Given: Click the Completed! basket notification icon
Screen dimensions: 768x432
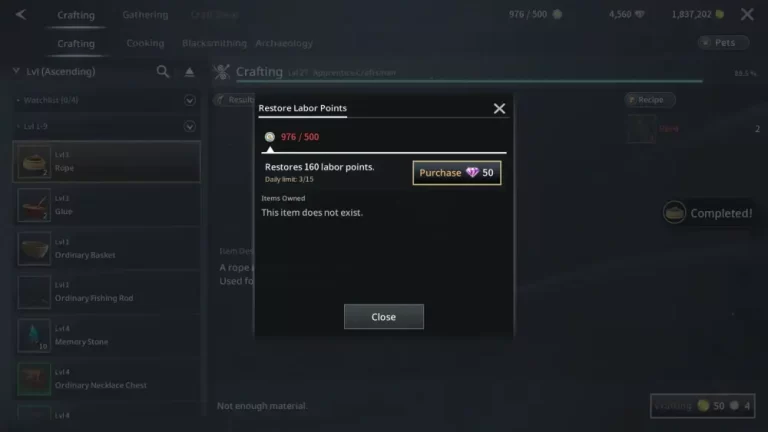Looking at the screenshot, I should pyautogui.click(x=674, y=213).
